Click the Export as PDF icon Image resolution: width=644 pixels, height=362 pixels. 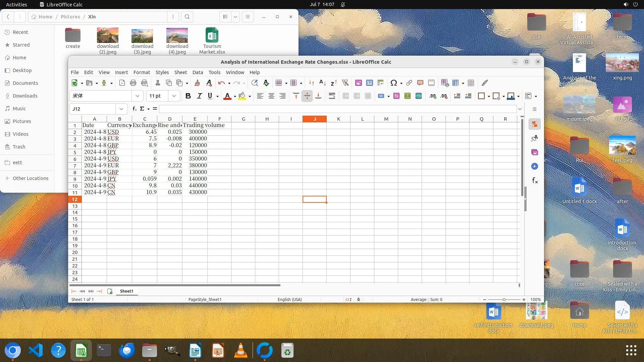point(122,83)
